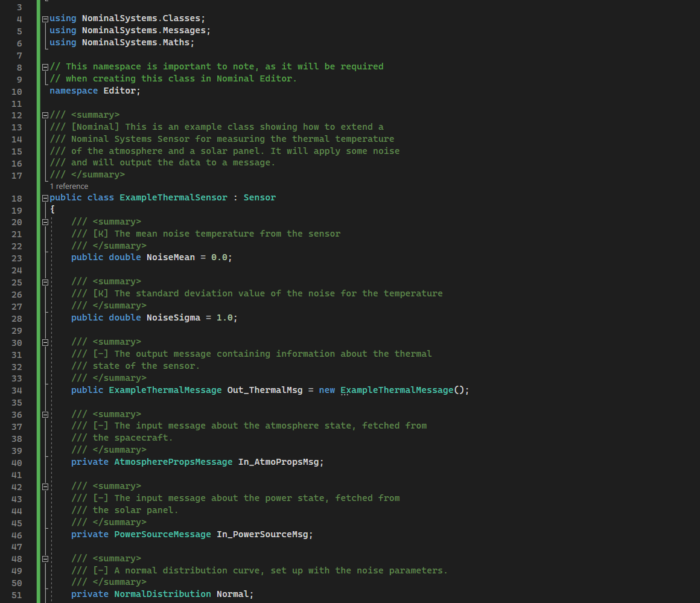
Task: Click the comment text 'the spacecraft.'
Action: pyautogui.click(x=133, y=438)
